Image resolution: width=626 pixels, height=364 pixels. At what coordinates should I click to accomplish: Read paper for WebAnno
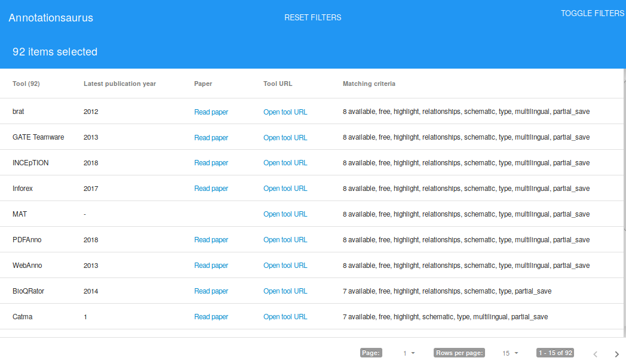coord(211,265)
